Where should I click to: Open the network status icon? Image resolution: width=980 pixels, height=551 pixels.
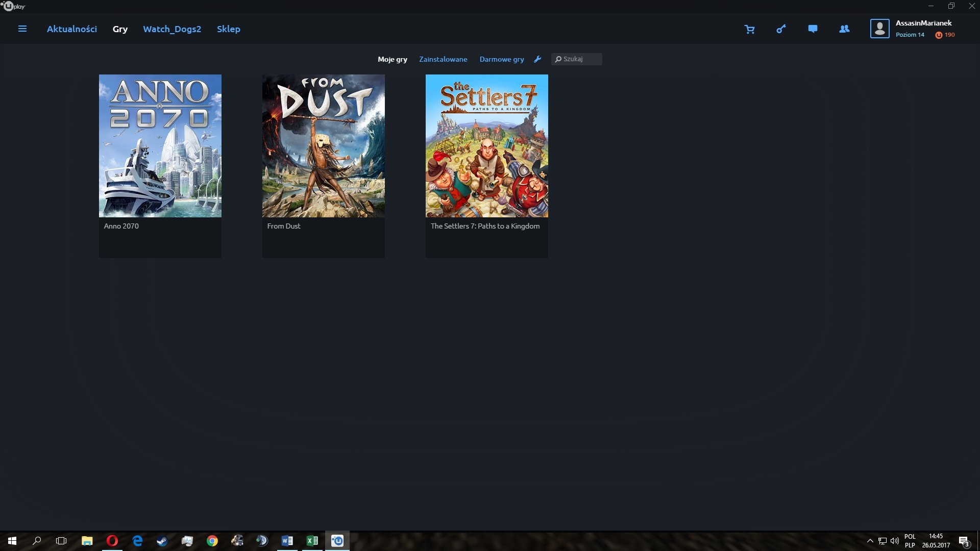(882, 541)
